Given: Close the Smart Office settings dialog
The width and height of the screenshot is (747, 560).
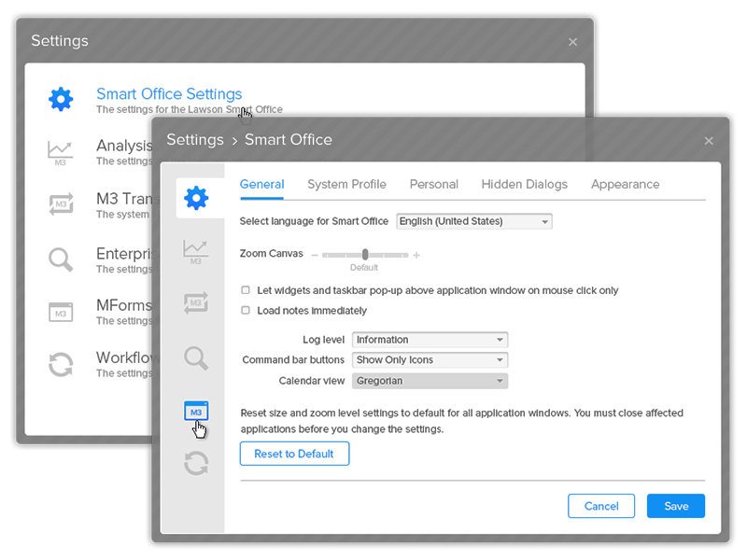Looking at the screenshot, I should [709, 141].
